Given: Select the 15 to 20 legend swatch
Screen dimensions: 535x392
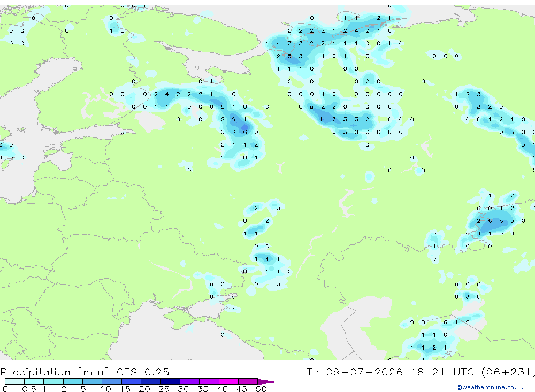Looking at the screenshot, I should [132, 381].
